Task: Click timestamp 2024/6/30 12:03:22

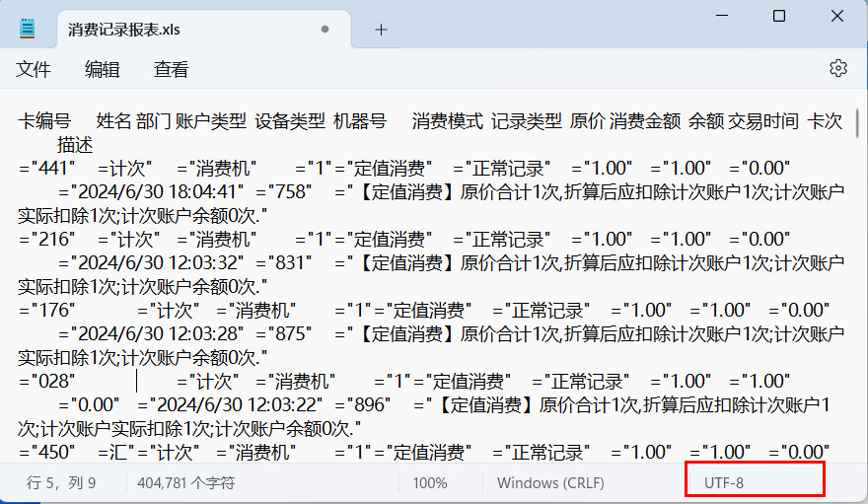Action: (237, 405)
